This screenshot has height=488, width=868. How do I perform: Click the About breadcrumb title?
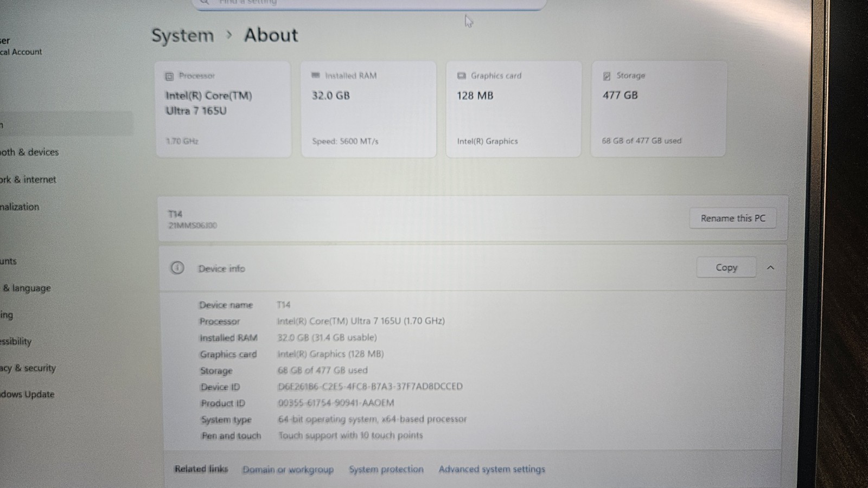271,35
